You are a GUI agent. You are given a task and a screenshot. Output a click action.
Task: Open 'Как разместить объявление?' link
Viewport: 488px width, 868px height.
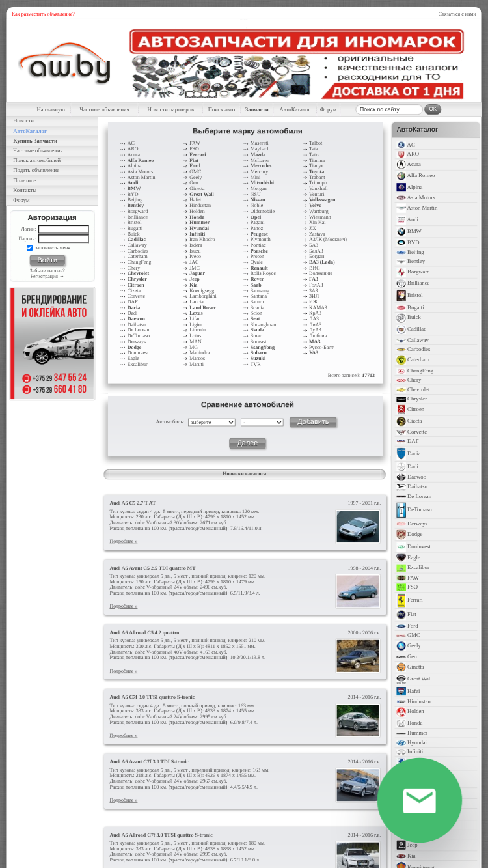pos(43,14)
